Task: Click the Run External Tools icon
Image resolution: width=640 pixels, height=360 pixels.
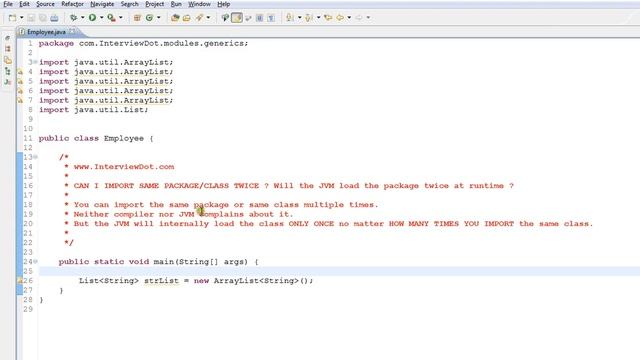Action: point(111,18)
